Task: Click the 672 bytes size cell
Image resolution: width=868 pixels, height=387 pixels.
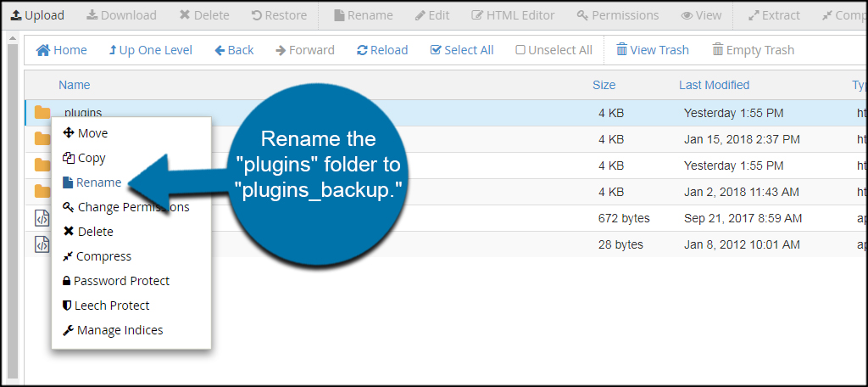Action: point(624,218)
